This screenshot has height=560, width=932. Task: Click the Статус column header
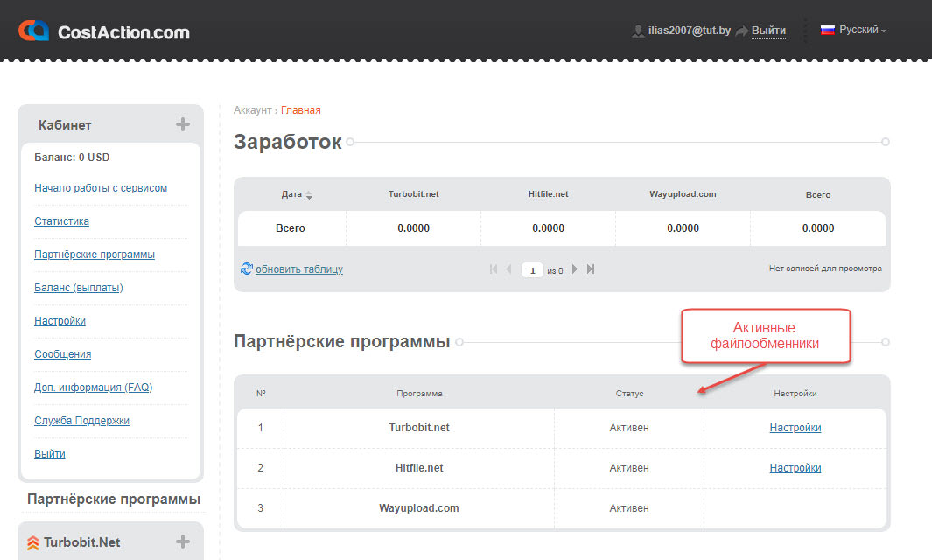click(629, 394)
